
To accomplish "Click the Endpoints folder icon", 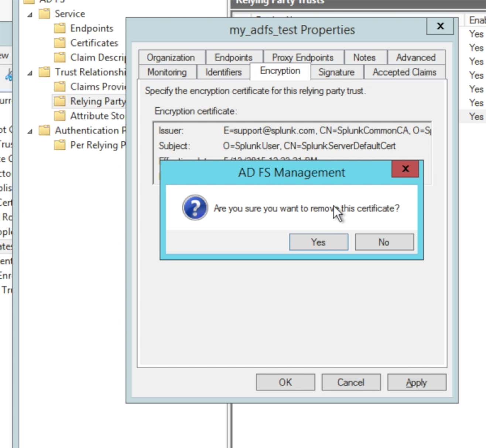I will click(x=60, y=28).
